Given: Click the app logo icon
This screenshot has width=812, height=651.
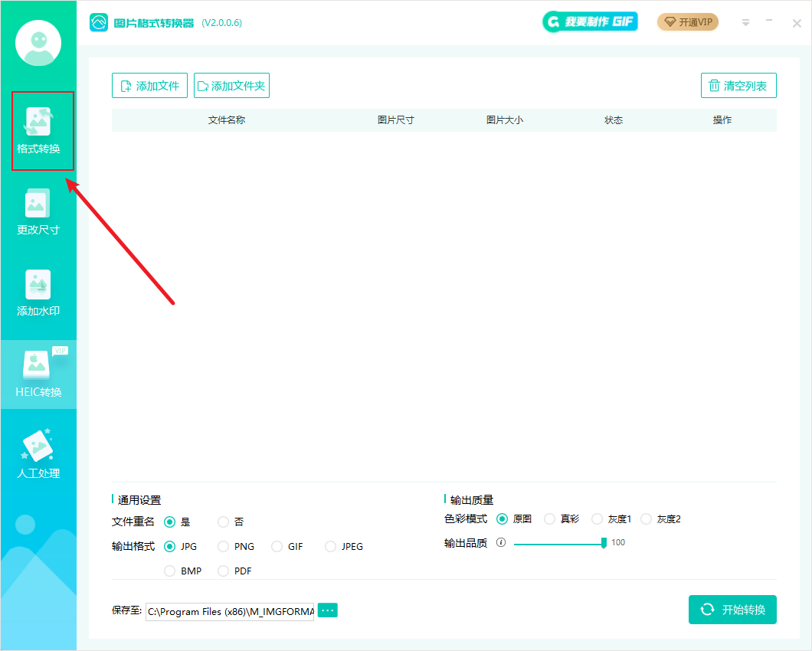Looking at the screenshot, I should pyautogui.click(x=98, y=22).
